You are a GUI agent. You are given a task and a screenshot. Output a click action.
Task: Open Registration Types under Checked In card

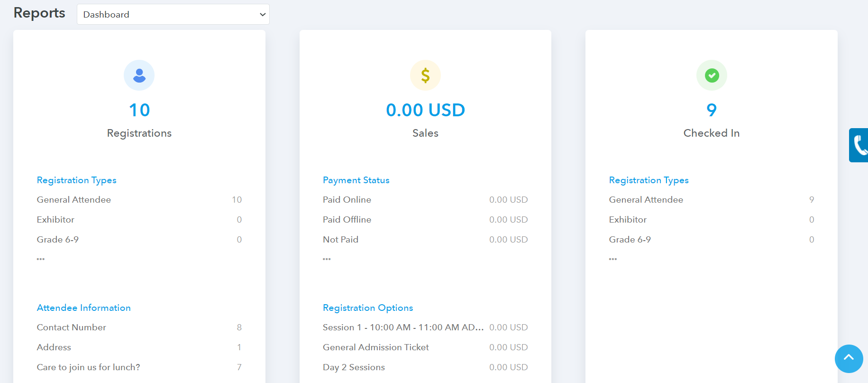[649, 180]
